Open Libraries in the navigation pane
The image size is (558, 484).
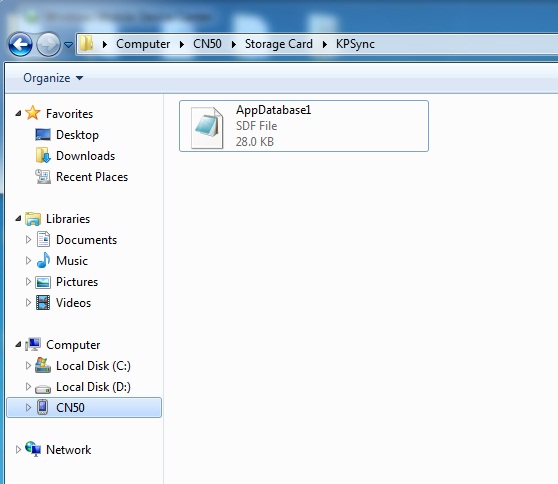(x=68, y=219)
